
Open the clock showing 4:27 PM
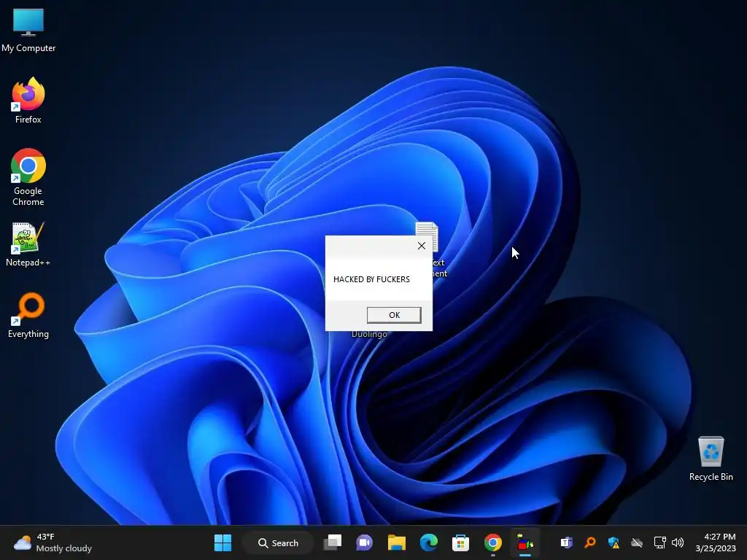point(716,542)
